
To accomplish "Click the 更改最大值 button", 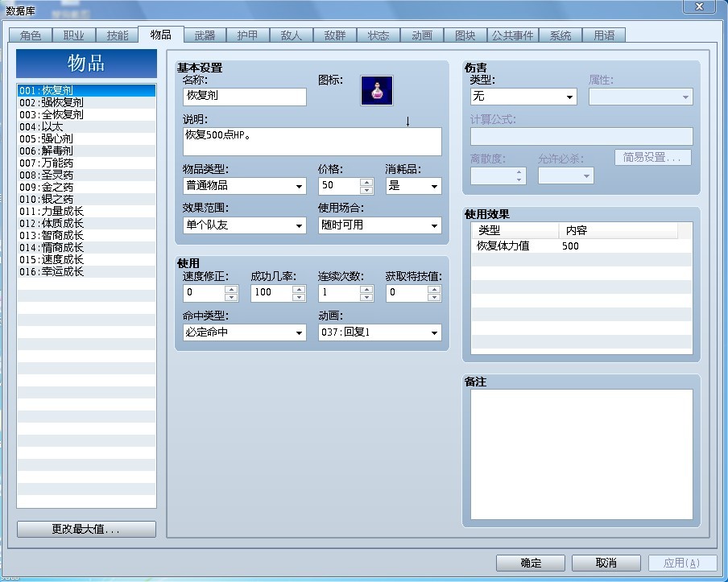I will 86,529.
